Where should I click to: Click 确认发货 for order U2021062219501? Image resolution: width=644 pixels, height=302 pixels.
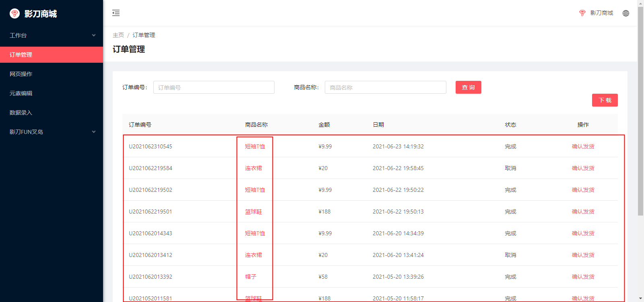(x=583, y=212)
